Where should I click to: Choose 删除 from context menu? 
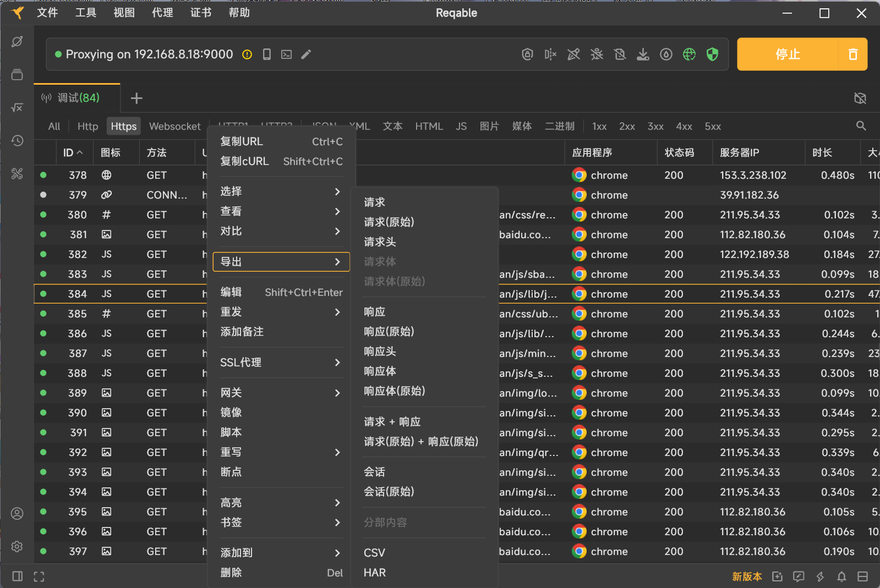pos(281,573)
